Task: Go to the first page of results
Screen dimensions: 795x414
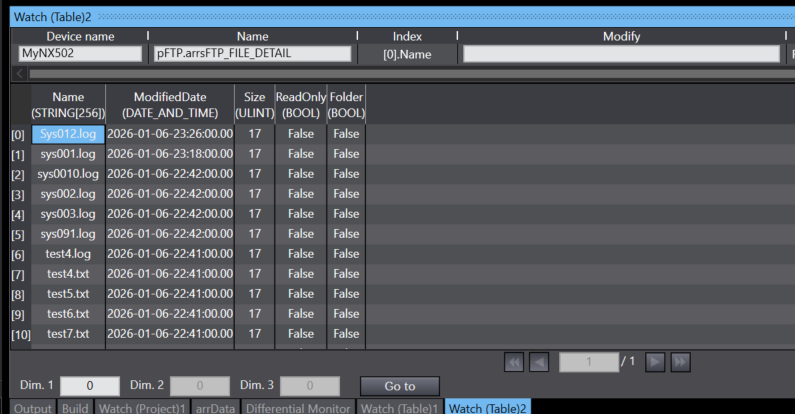Action: click(x=514, y=362)
